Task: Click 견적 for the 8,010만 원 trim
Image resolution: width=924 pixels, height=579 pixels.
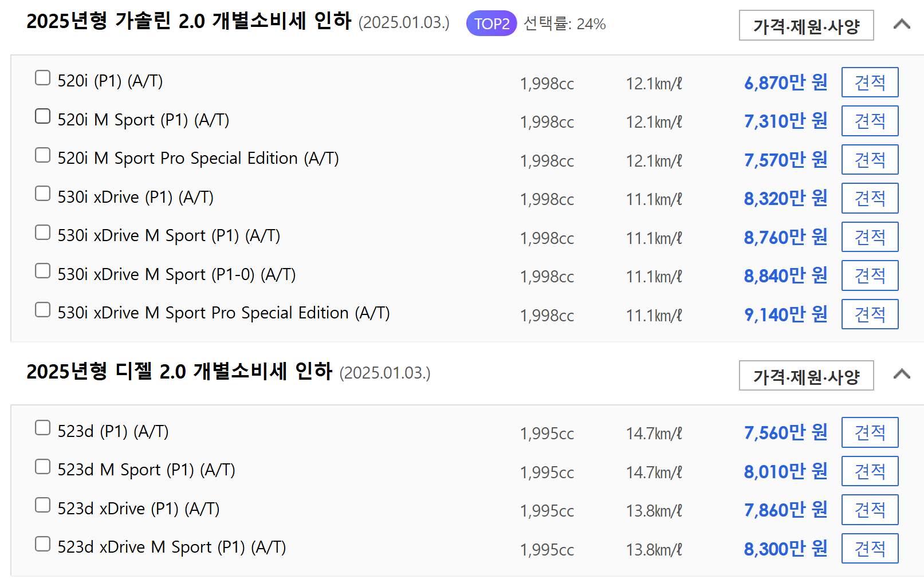Action: [870, 471]
